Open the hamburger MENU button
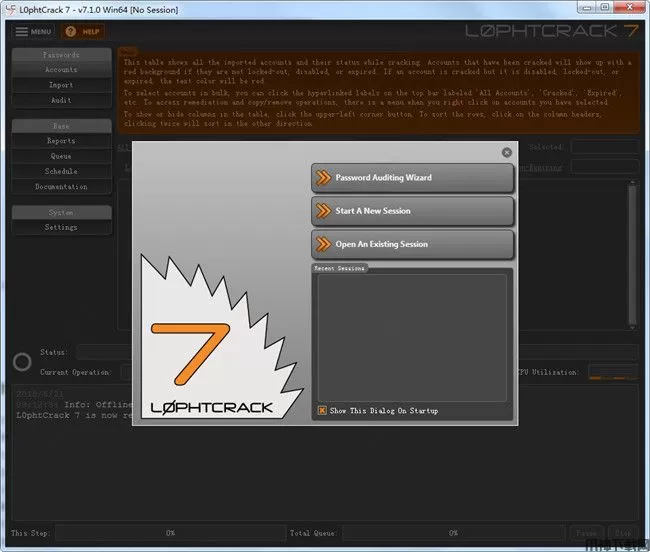This screenshot has height=552, width=650. click(x=33, y=31)
